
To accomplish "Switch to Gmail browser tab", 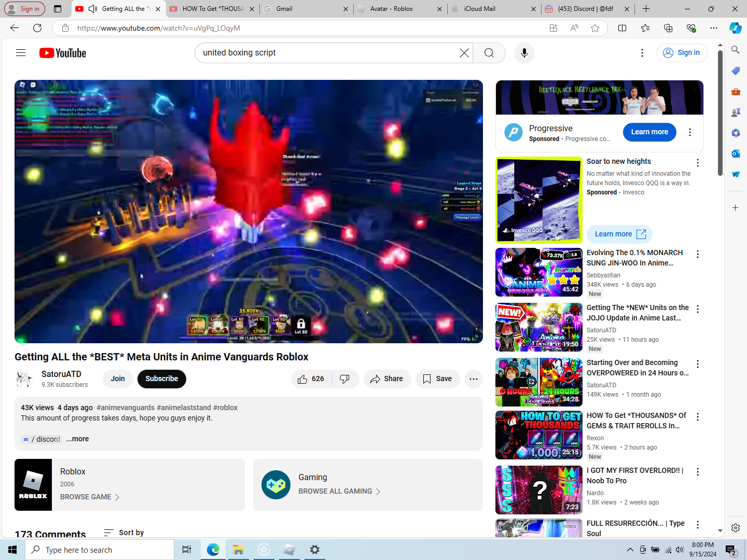I will 305,9.
